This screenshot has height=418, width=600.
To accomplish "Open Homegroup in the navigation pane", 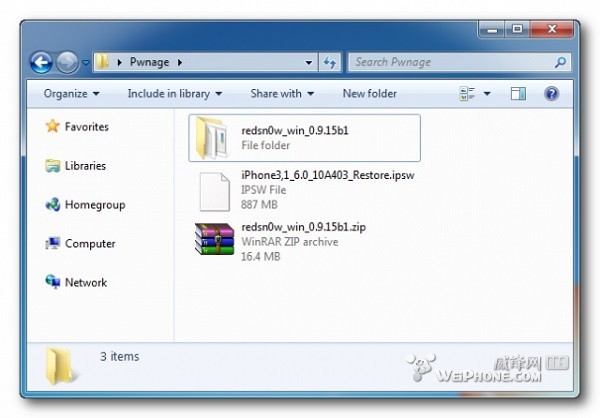I will coord(94,205).
